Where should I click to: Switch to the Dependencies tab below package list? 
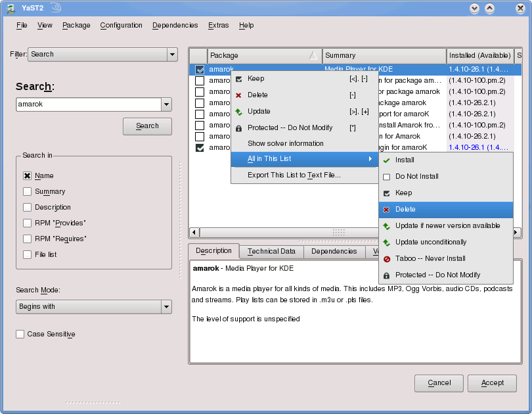click(334, 252)
